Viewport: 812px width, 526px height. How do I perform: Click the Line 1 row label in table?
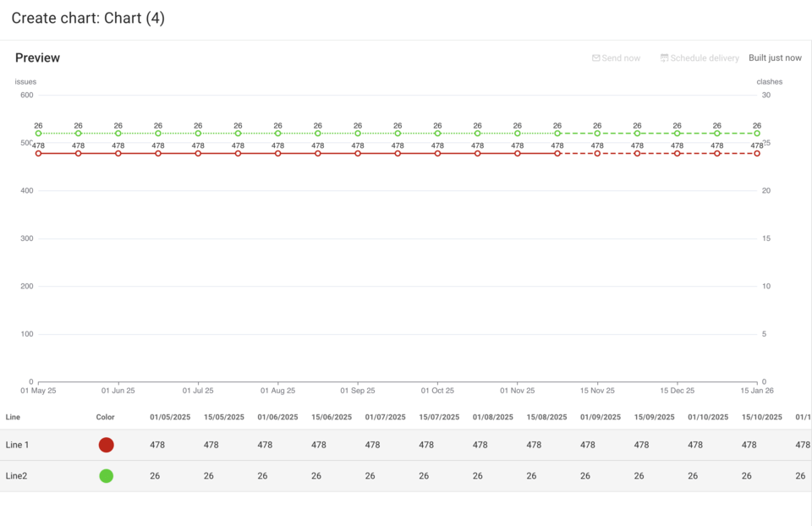click(17, 445)
